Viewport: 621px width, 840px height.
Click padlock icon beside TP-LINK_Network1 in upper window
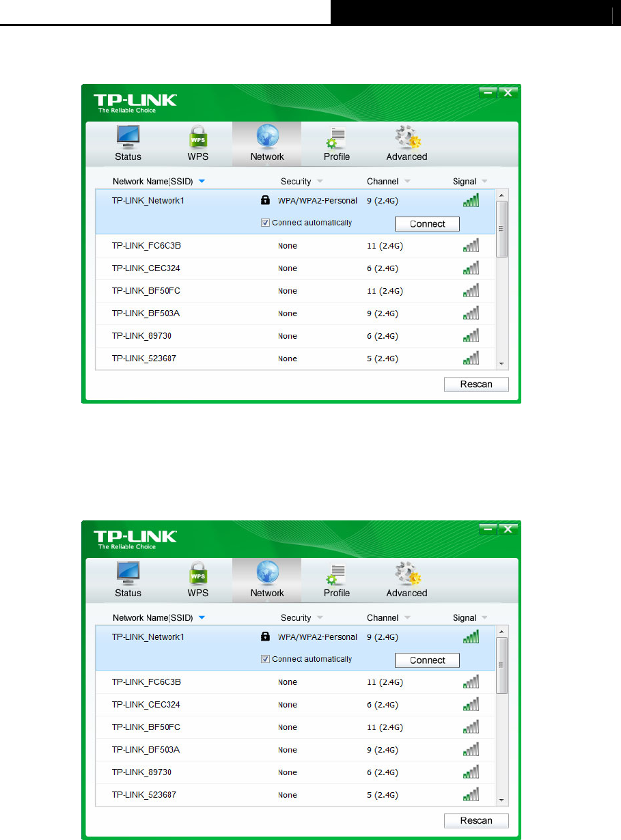coord(266,200)
